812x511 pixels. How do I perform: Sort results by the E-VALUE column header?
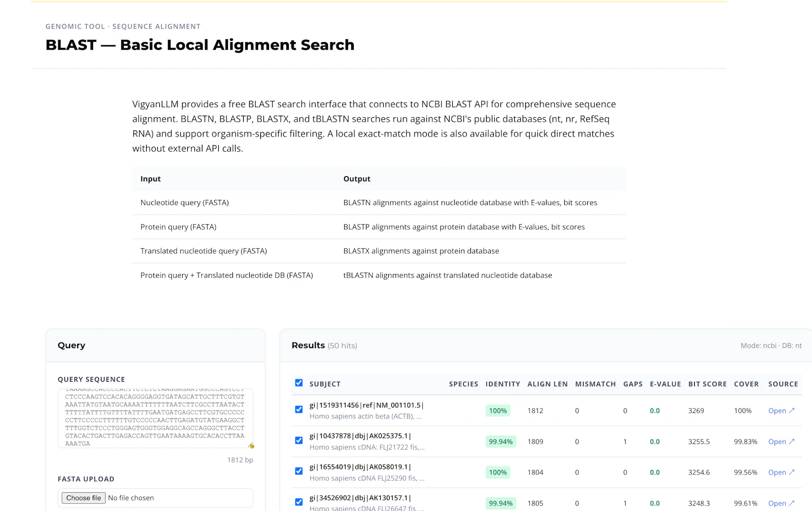665,384
